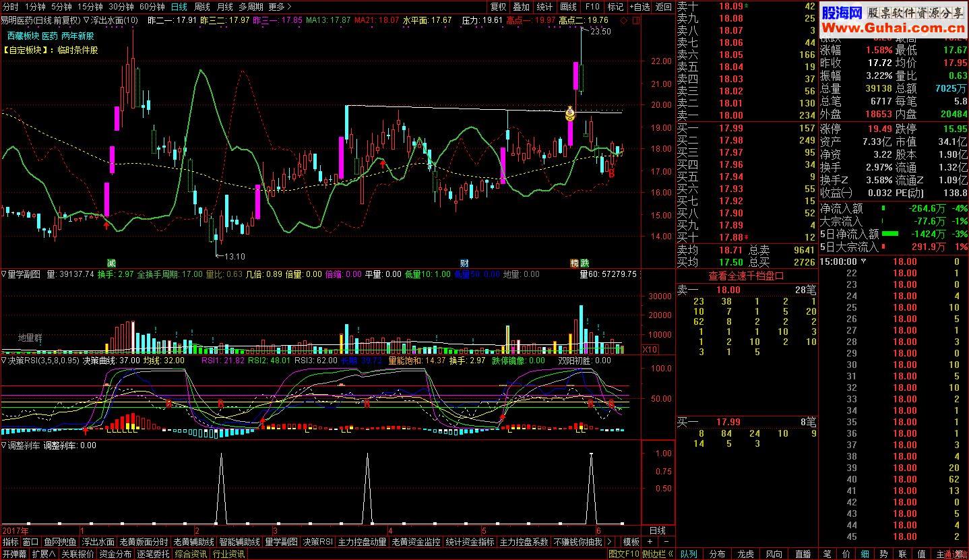The image size is (969, 560).
Task: Switch to 日线 daily chart
Action: (x=179, y=7)
